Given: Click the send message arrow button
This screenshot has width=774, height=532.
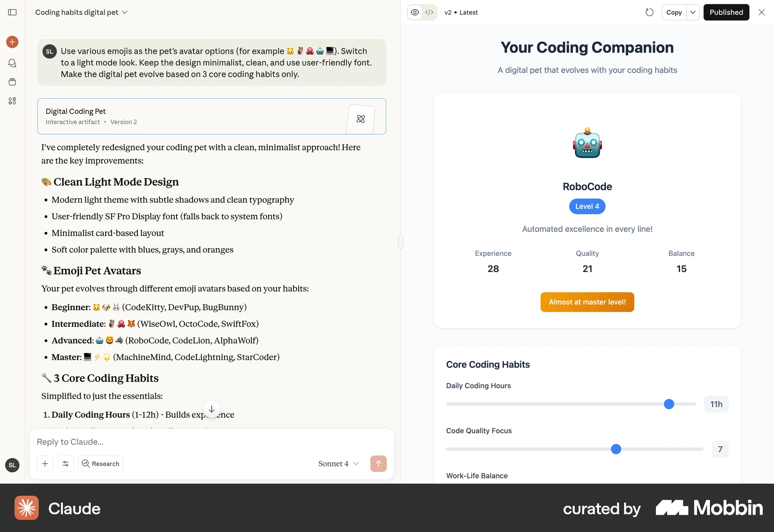Looking at the screenshot, I should pyautogui.click(x=378, y=463).
